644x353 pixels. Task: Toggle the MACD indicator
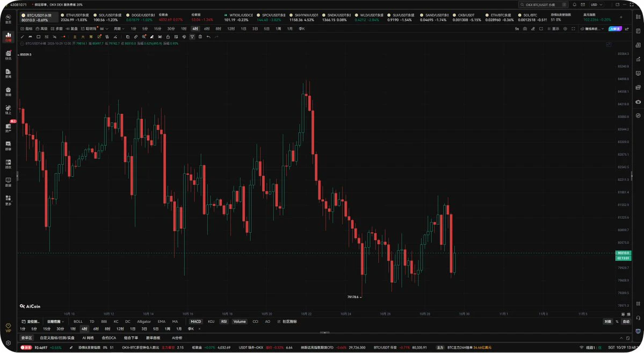click(196, 321)
